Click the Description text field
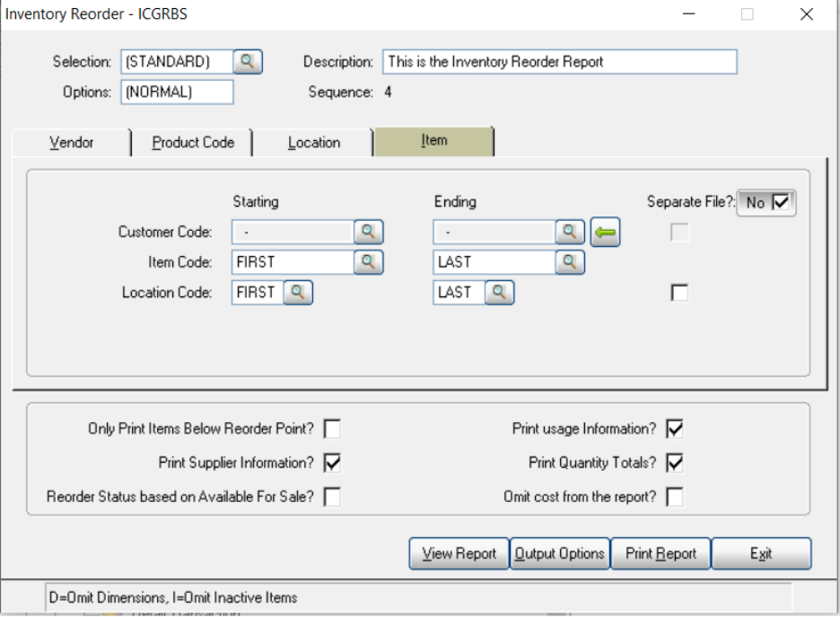This screenshot has width=840, height=617. [560, 62]
